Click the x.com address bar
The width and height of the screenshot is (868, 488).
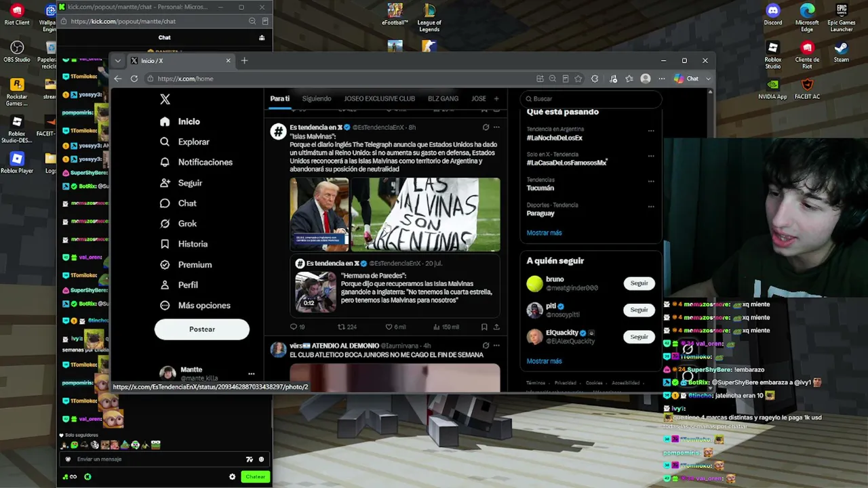(339, 79)
